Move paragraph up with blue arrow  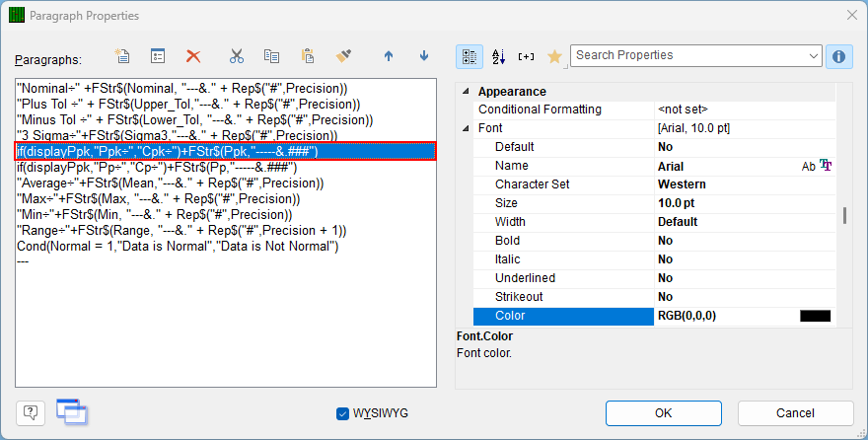[389, 56]
